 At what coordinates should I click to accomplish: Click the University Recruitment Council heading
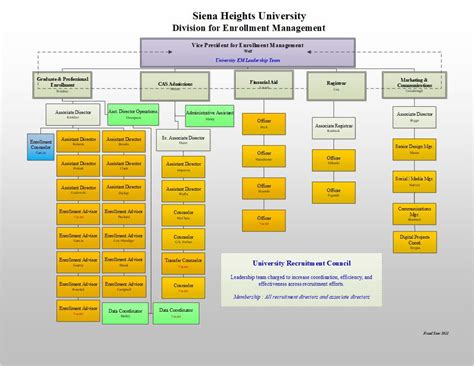point(302,263)
